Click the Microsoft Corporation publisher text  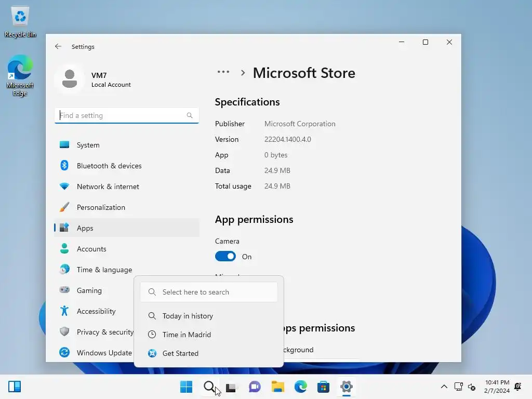300,124
